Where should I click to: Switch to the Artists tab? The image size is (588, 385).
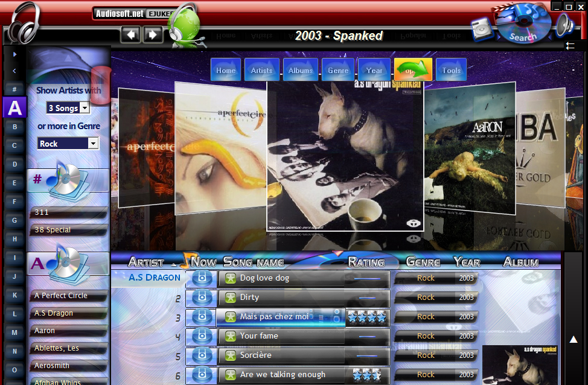[262, 70]
